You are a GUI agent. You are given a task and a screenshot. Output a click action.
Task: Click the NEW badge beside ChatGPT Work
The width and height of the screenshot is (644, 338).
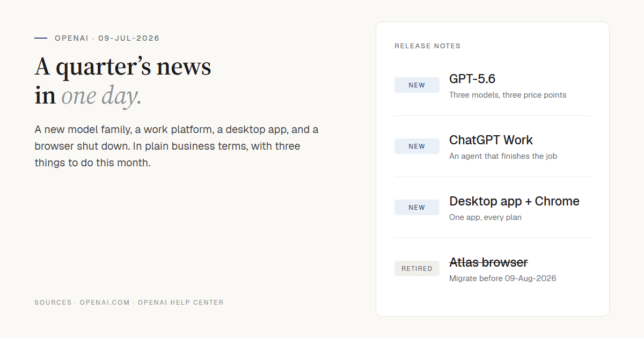tap(417, 146)
